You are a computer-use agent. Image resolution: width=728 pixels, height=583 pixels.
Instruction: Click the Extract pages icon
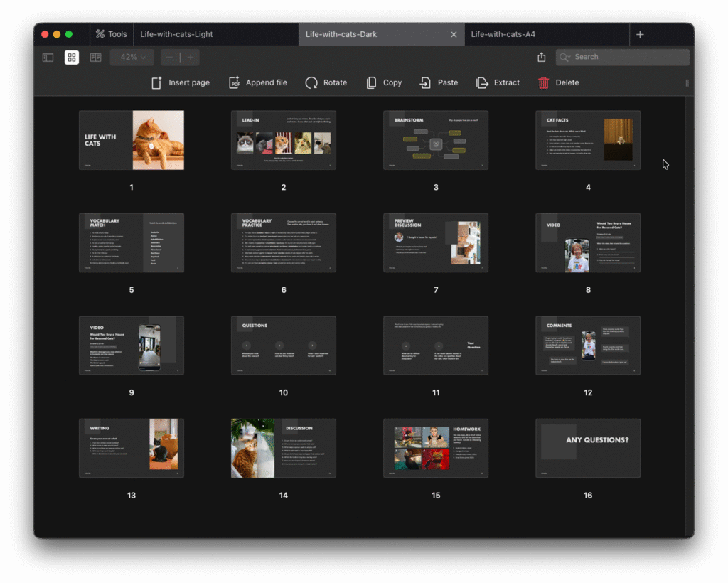[482, 83]
